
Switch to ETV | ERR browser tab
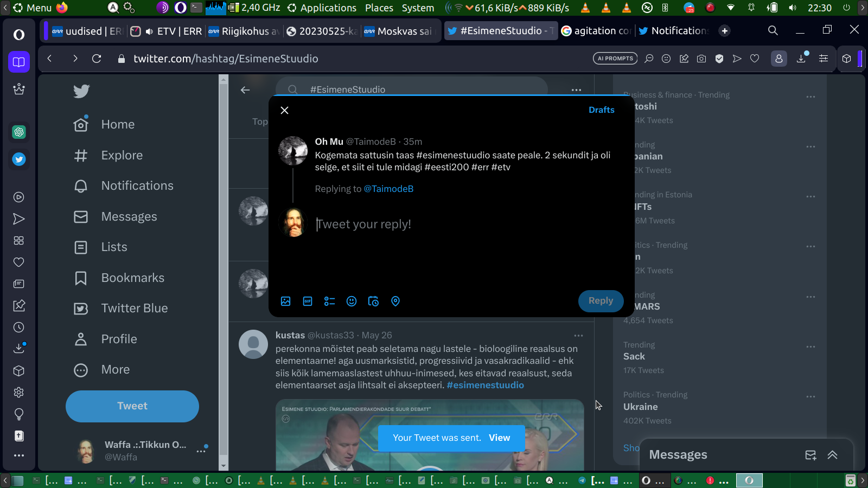coord(167,31)
